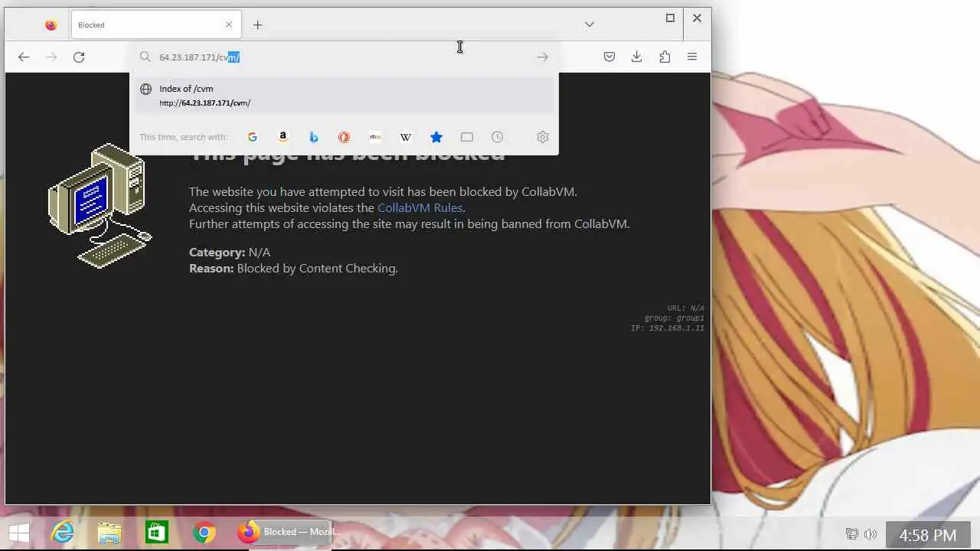Search with eBay this time
The width and height of the screenshot is (980, 551).
pos(375,137)
